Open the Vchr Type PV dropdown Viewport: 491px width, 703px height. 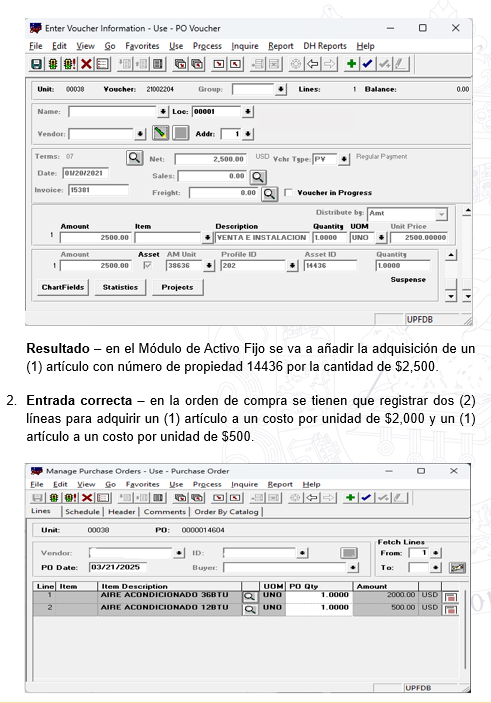(344, 159)
